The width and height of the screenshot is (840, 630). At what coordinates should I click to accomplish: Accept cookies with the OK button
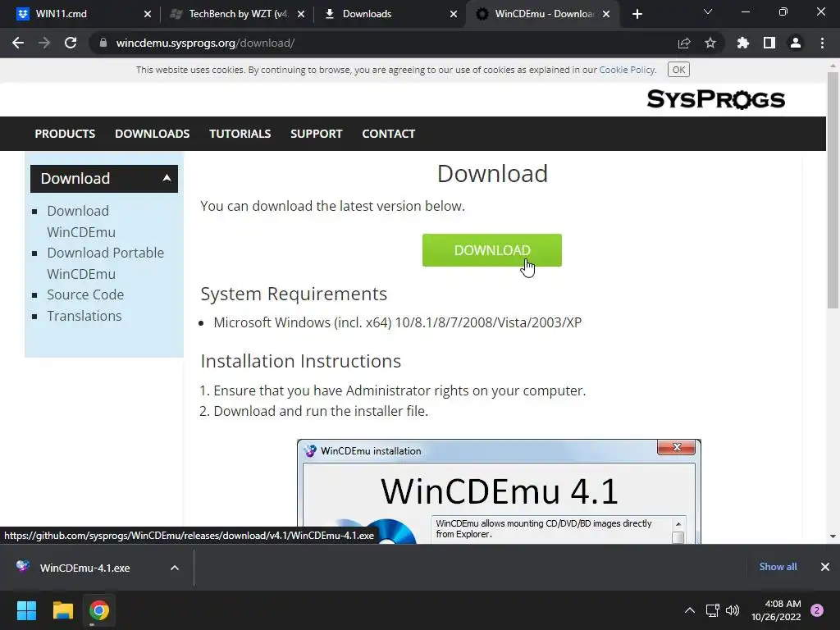[x=678, y=70]
